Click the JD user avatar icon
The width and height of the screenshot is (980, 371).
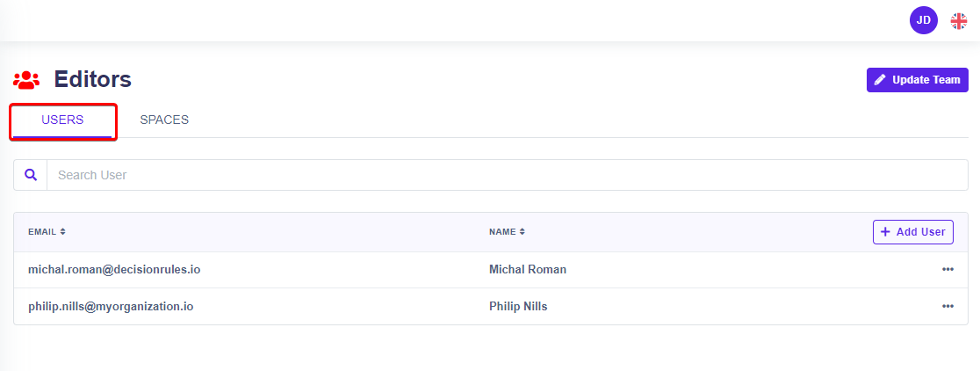[x=923, y=20]
